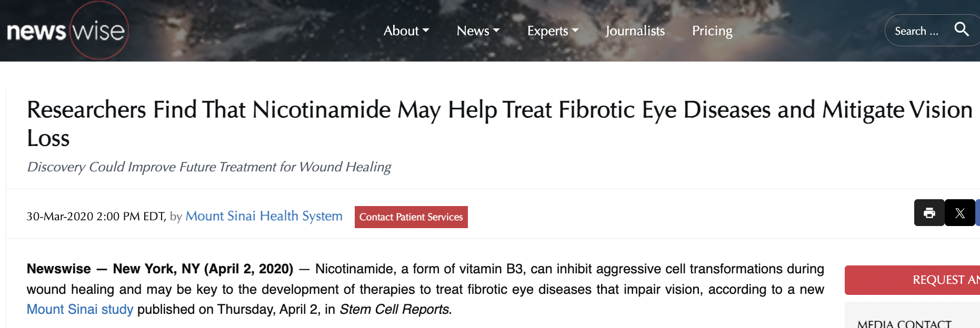Viewport: 980px width, 328px height.
Task: Click the italic Stem Cell Reports text
Action: point(394,309)
